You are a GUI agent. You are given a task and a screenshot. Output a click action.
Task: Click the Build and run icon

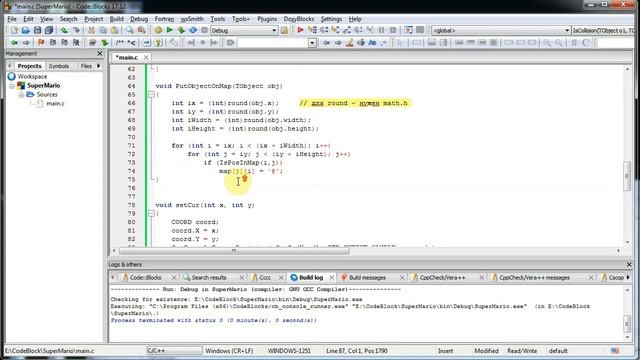(x=181, y=30)
